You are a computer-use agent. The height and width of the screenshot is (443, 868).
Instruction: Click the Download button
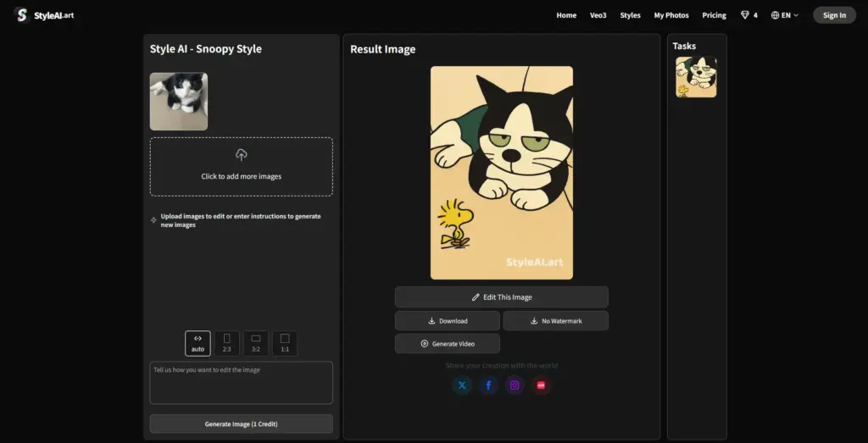coord(448,321)
